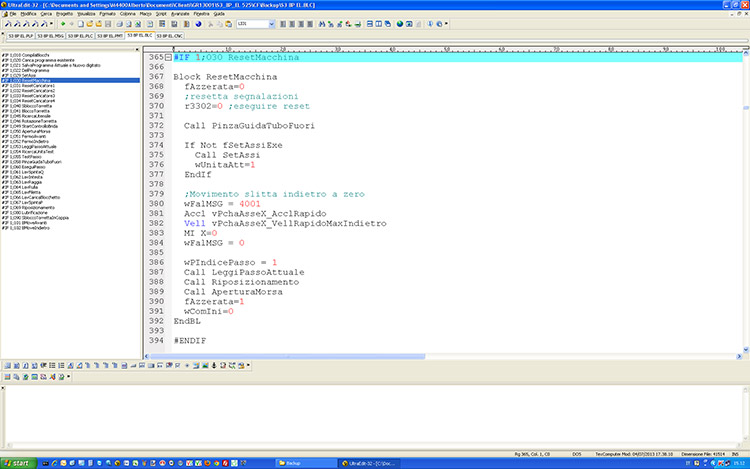Image resolution: width=750 pixels, height=469 pixels.
Task: Select 1;022 DelProgramma in the function list
Action: [25, 70]
